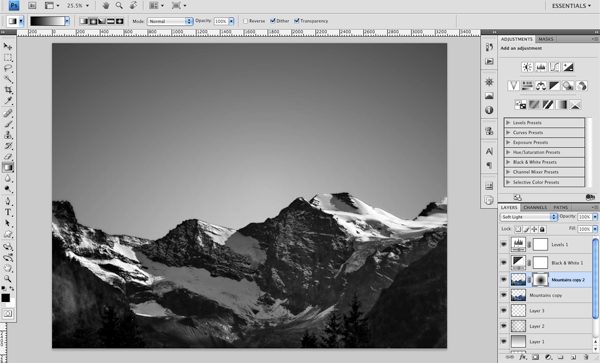Switch to the Paths tab
600x363 pixels.
(x=561, y=207)
